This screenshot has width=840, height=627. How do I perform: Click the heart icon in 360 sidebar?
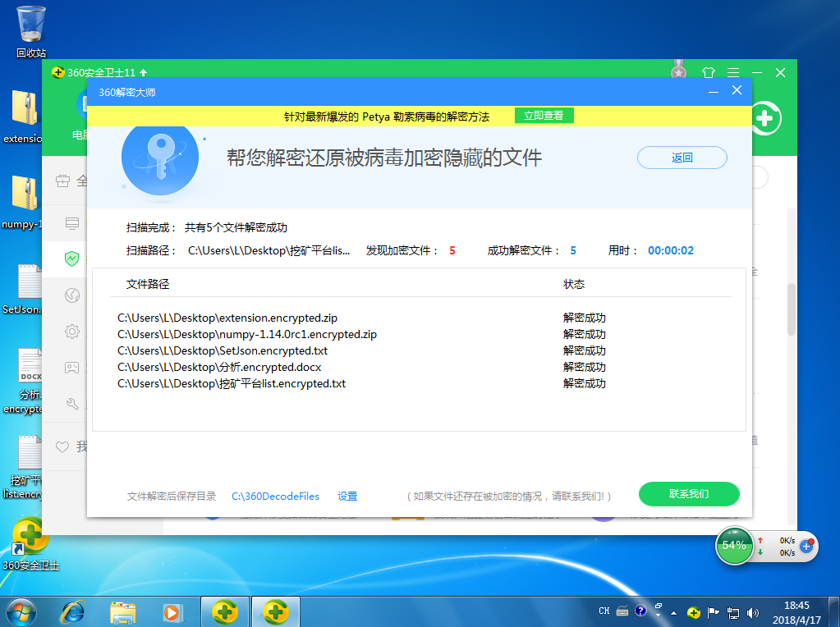(62, 446)
